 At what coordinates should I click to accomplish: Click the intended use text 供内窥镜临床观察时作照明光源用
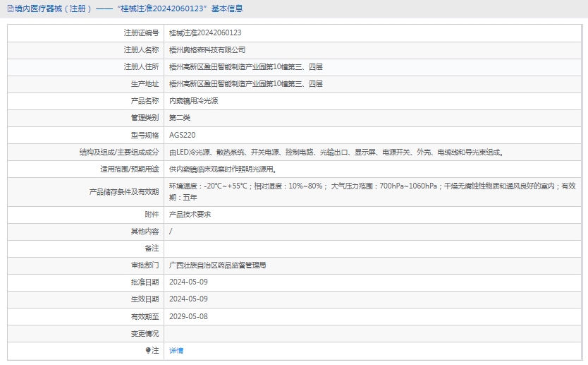[222, 169]
